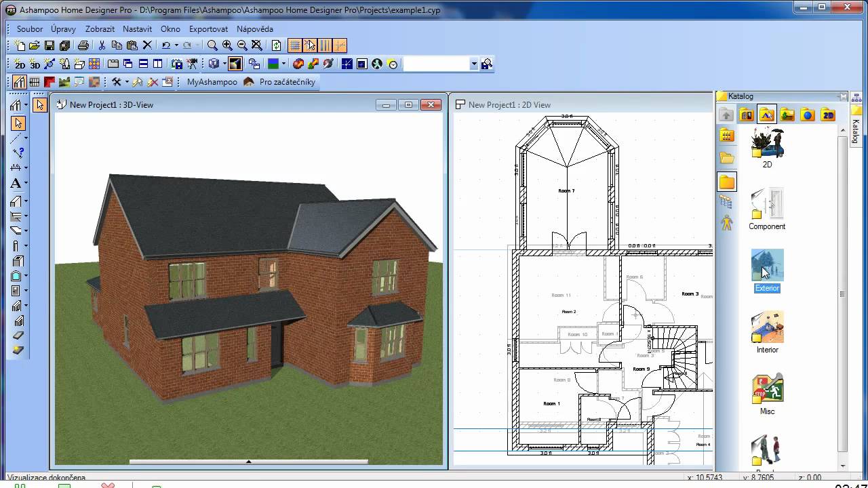Delete selection with the X icon
This screenshot has height=488, width=868.
[147, 45]
